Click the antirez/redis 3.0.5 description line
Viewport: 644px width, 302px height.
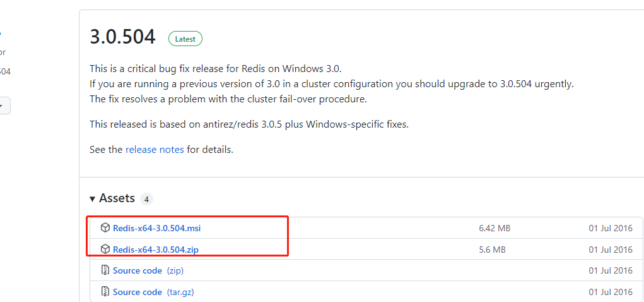click(x=249, y=124)
